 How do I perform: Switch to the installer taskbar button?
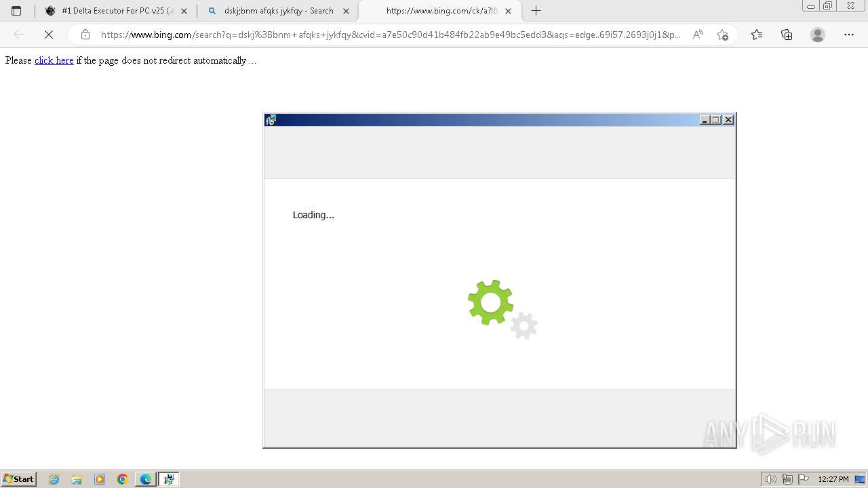(x=169, y=479)
